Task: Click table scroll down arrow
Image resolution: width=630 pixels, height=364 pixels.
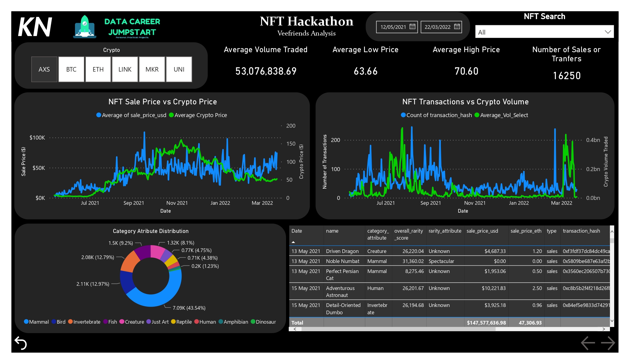Action: (612, 321)
